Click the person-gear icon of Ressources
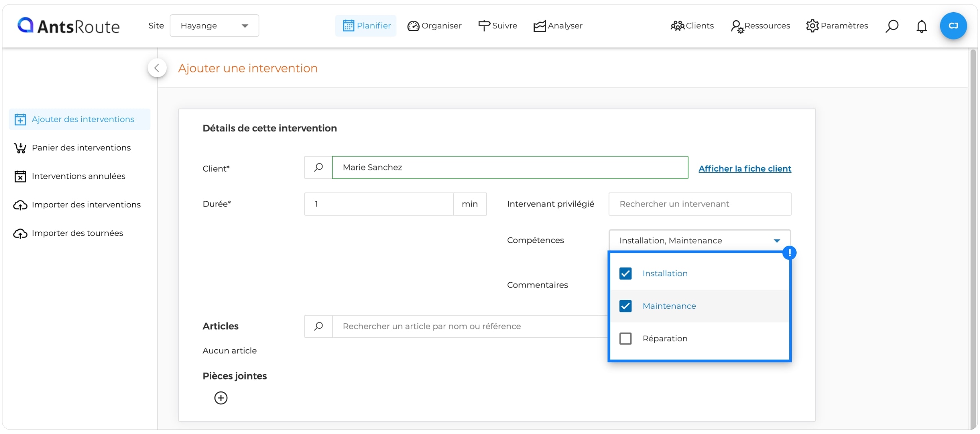Image resolution: width=980 pixels, height=434 pixels. [x=737, y=27]
